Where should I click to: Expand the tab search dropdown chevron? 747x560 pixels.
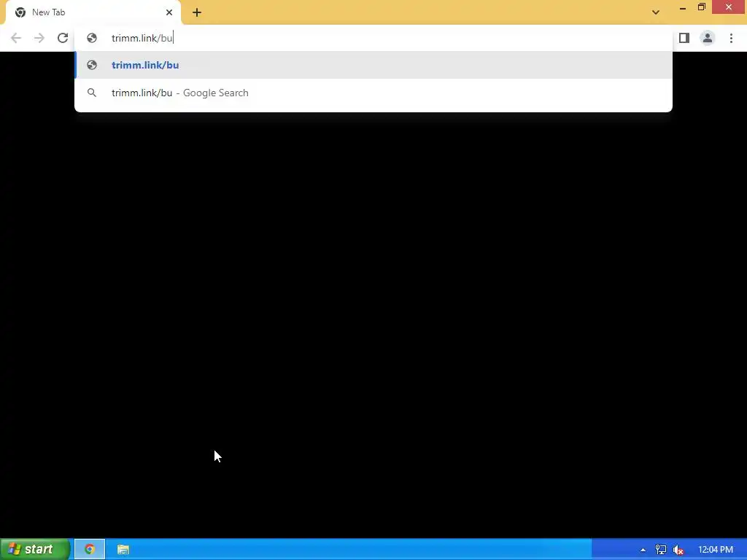click(x=656, y=12)
